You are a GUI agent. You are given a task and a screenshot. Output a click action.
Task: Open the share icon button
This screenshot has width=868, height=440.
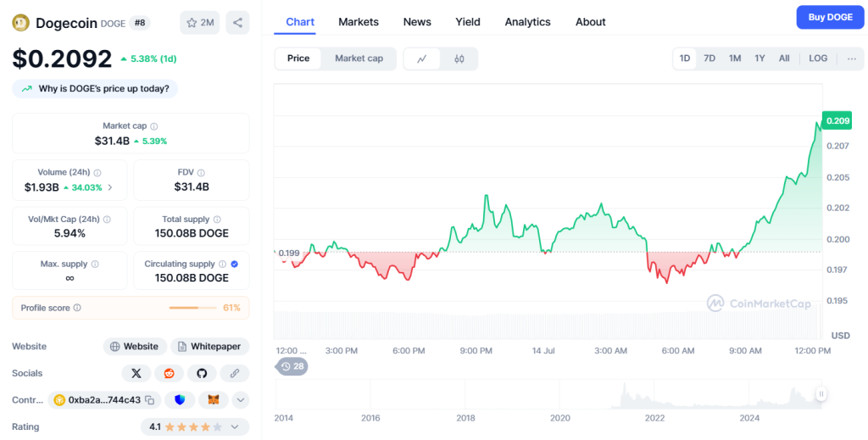[237, 23]
